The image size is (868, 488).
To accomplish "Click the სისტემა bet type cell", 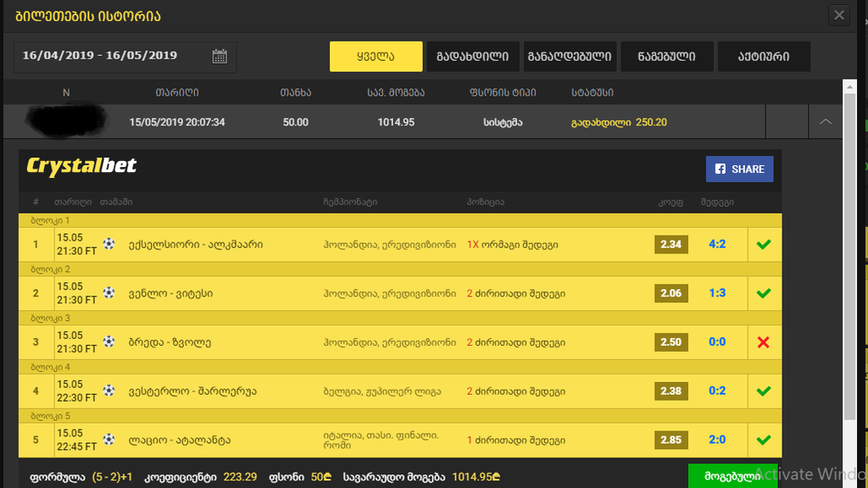I will 503,122.
